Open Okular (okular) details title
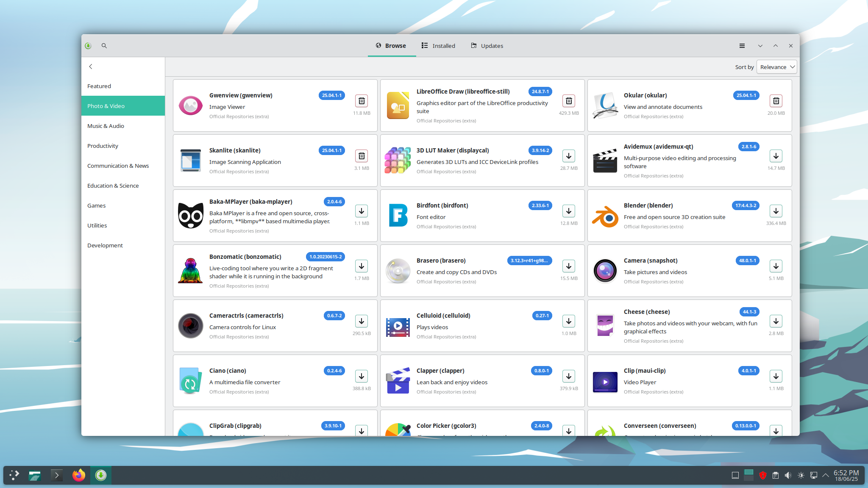Viewport: 868px width, 488px height. [x=645, y=95]
